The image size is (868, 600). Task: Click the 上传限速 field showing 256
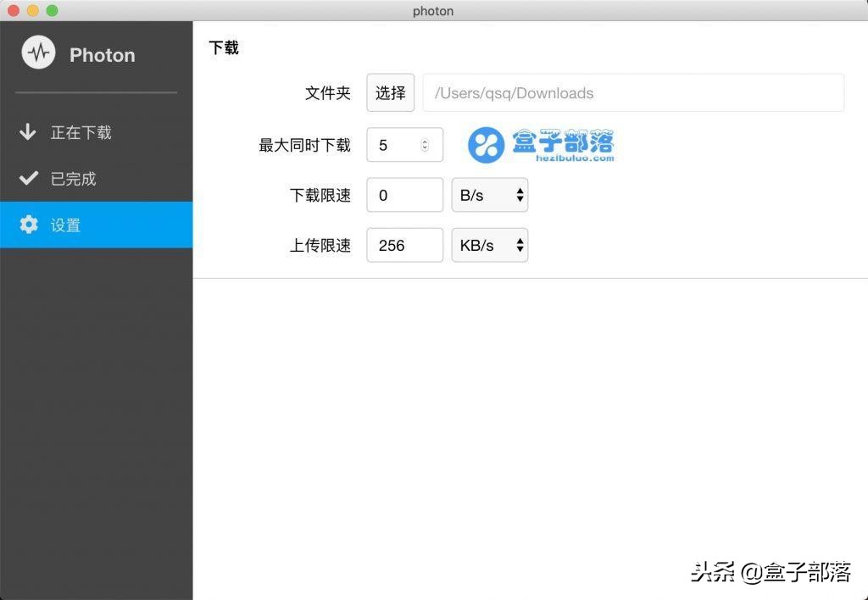click(x=404, y=245)
